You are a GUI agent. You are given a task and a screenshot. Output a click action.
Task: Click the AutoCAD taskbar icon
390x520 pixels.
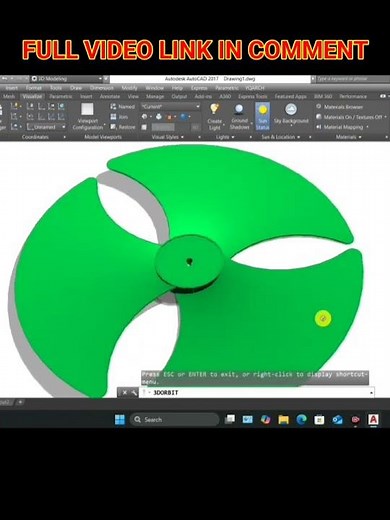click(x=373, y=419)
